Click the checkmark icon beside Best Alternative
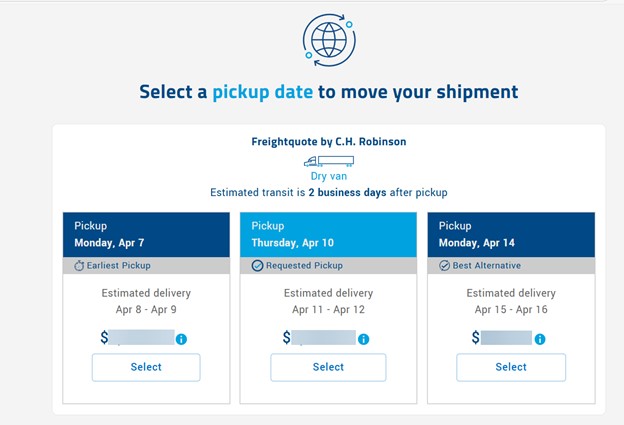The width and height of the screenshot is (624, 425). click(x=445, y=266)
